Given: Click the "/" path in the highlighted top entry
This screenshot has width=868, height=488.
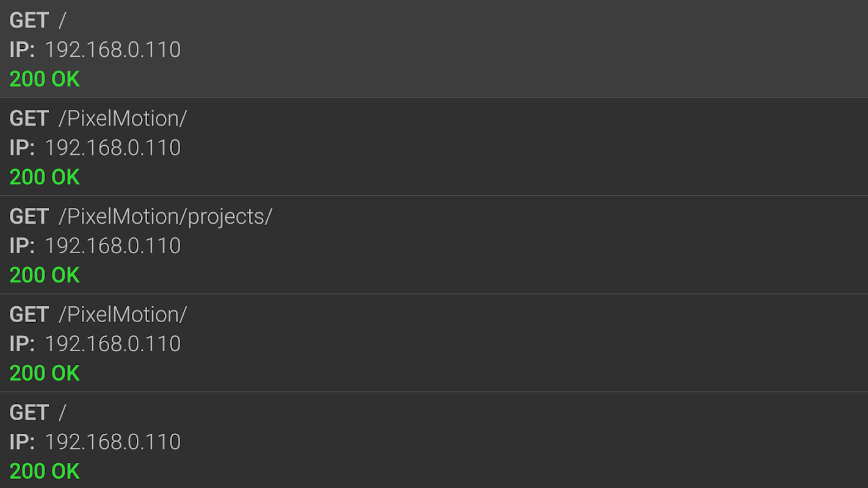Looking at the screenshot, I should click(62, 21).
